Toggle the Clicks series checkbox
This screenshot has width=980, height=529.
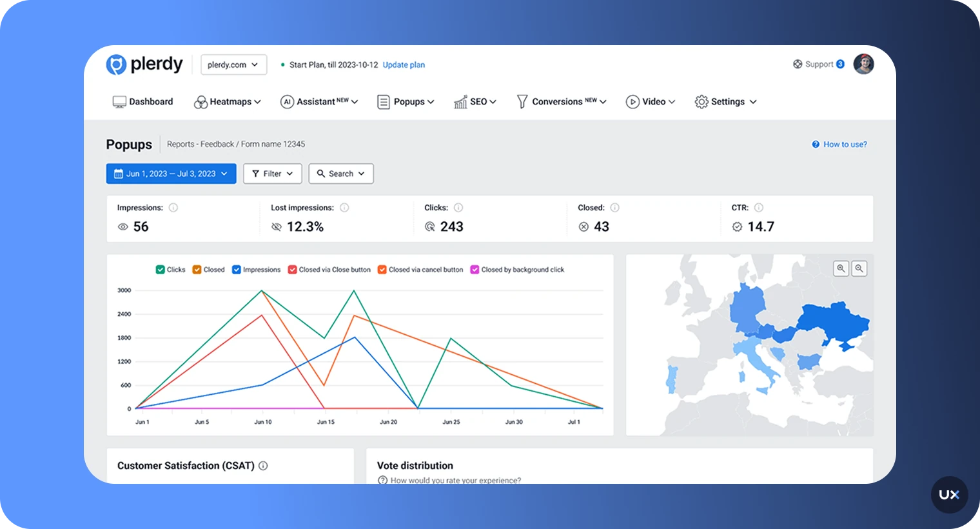pyautogui.click(x=160, y=270)
